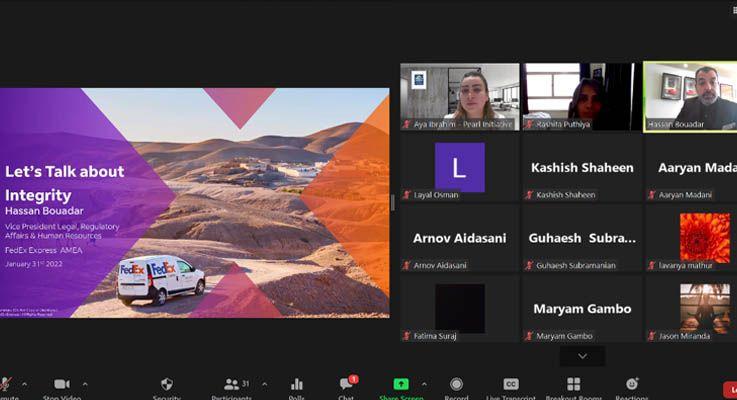This screenshot has height=400, width=737.
Task: Click muted mic icon beside Jason Miranda
Action: click(652, 336)
